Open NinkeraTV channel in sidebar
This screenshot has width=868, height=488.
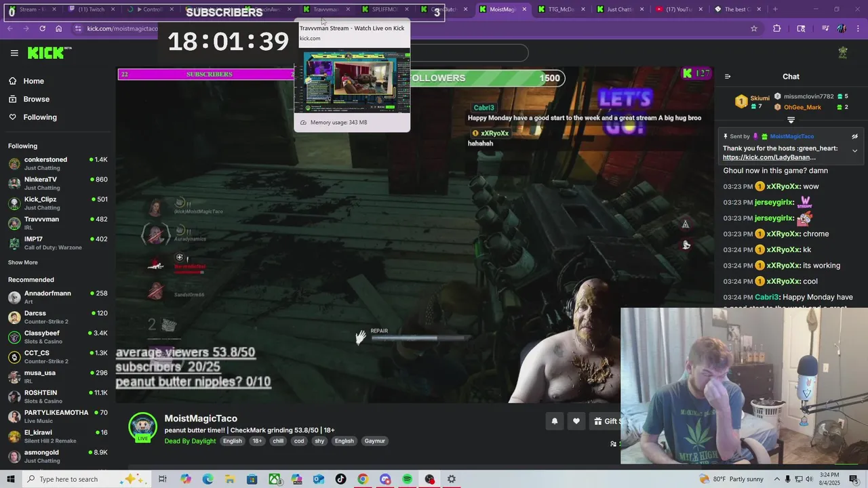(x=58, y=183)
